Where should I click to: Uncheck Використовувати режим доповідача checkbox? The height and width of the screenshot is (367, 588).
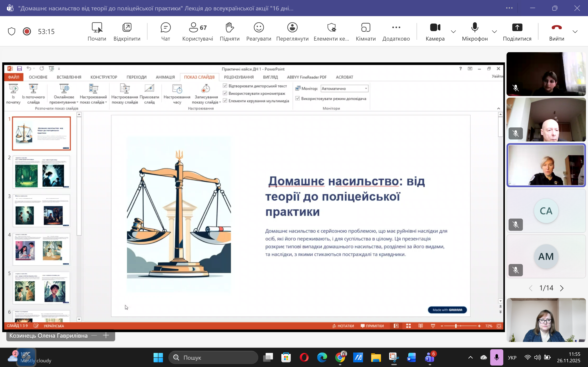(298, 98)
